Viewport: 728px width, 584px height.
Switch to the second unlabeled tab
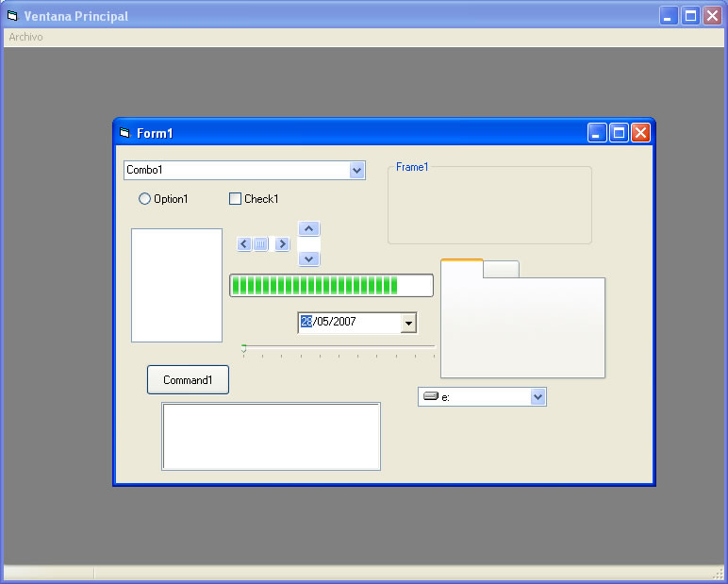[x=501, y=269]
